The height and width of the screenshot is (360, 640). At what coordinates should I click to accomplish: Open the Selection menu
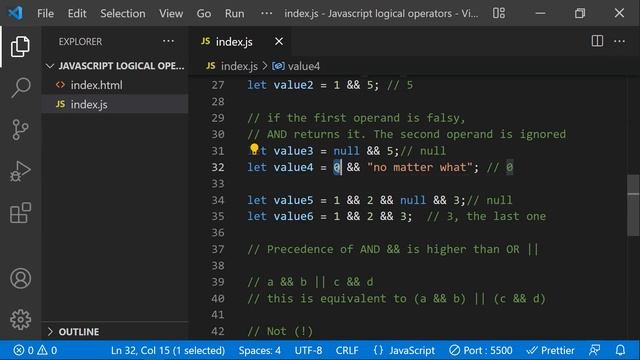(122, 13)
